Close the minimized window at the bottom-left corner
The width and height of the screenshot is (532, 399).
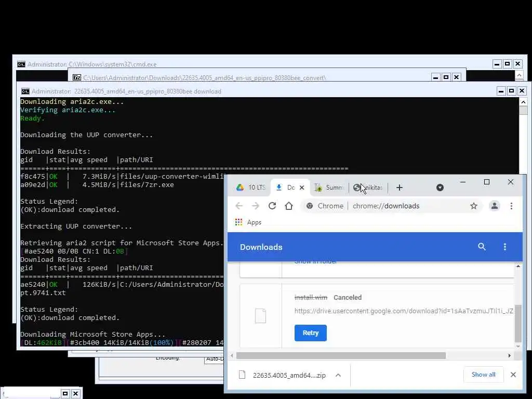[75, 394]
